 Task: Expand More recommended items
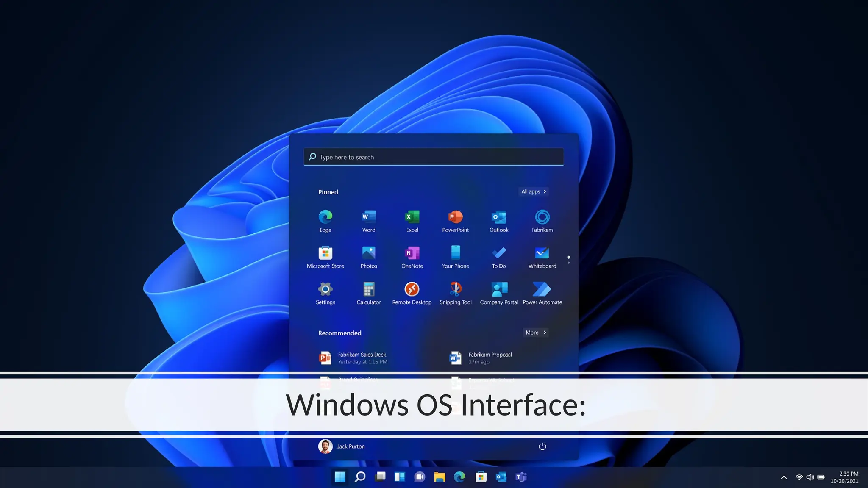coord(536,333)
